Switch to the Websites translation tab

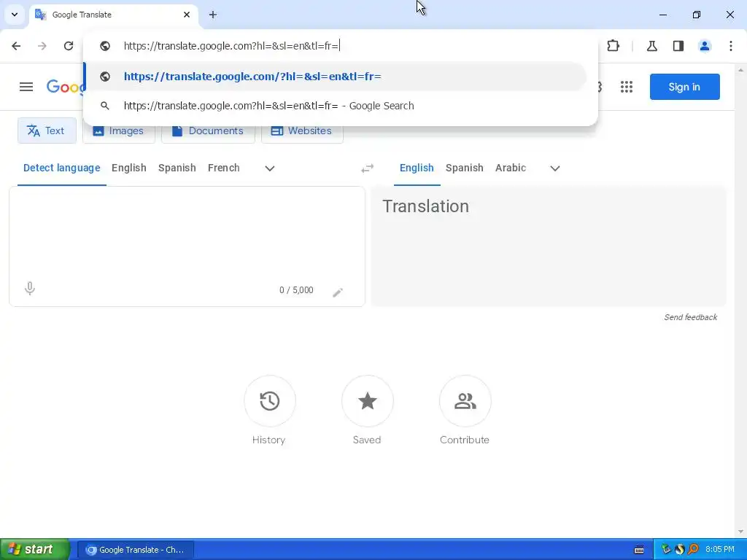[x=302, y=131]
